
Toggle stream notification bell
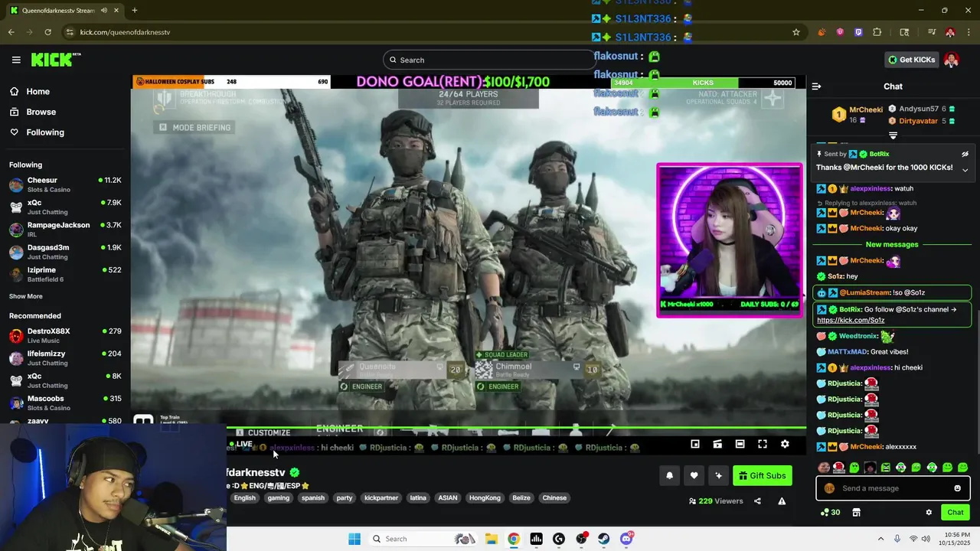(669, 475)
